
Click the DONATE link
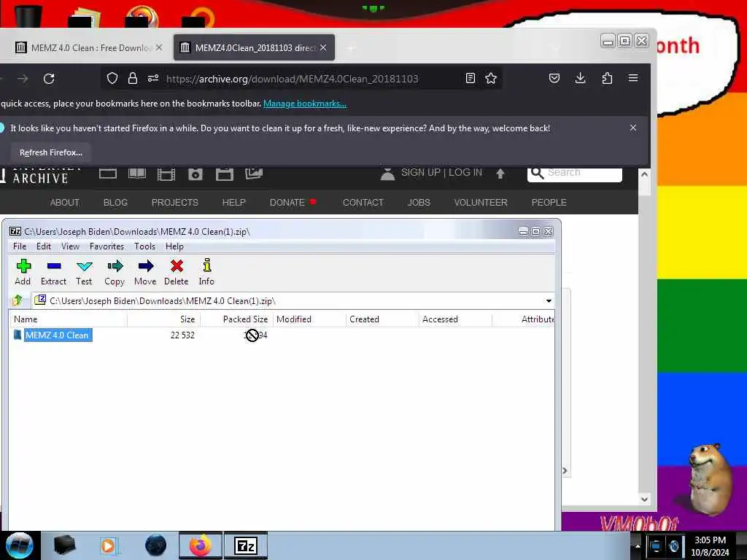[x=287, y=203]
